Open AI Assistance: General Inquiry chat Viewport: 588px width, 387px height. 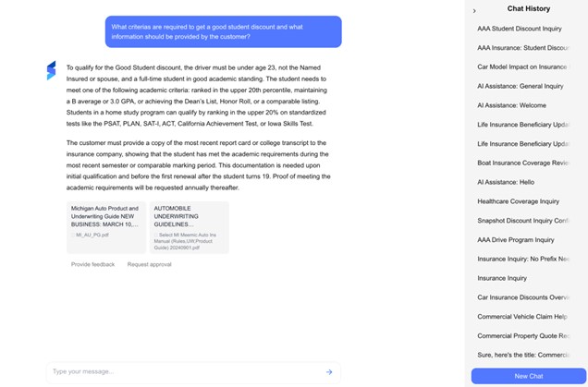coord(521,86)
